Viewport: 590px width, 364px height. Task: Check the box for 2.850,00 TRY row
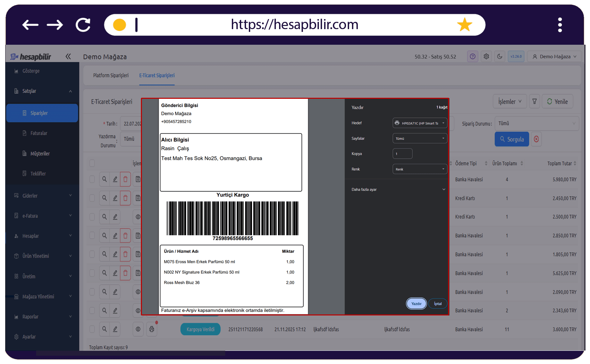pos(92,236)
